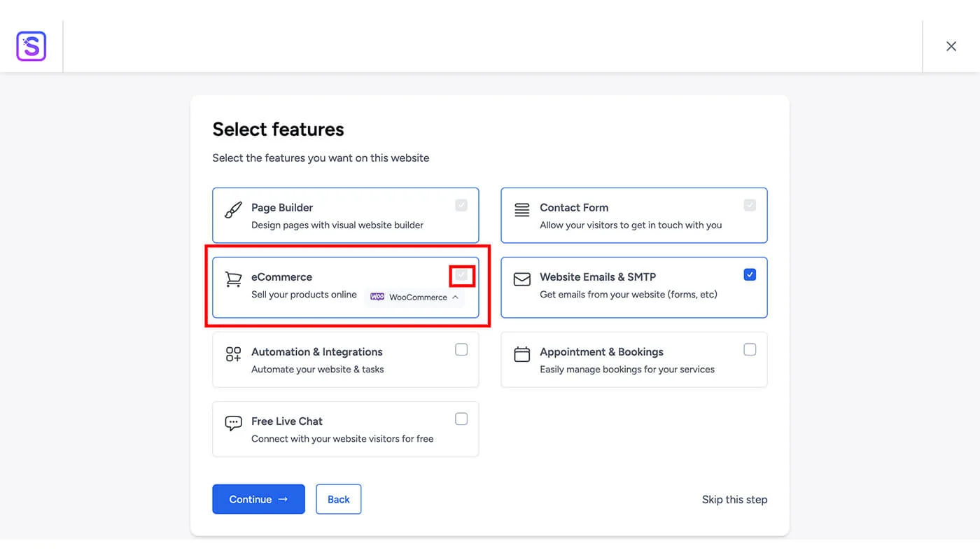
Task: Click the purple S logo in the header
Action: click(31, 45)
